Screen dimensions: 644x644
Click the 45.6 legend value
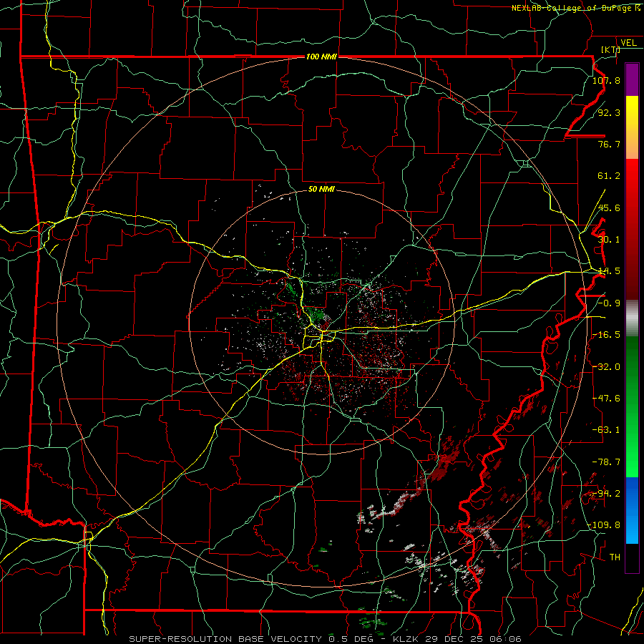609,208
